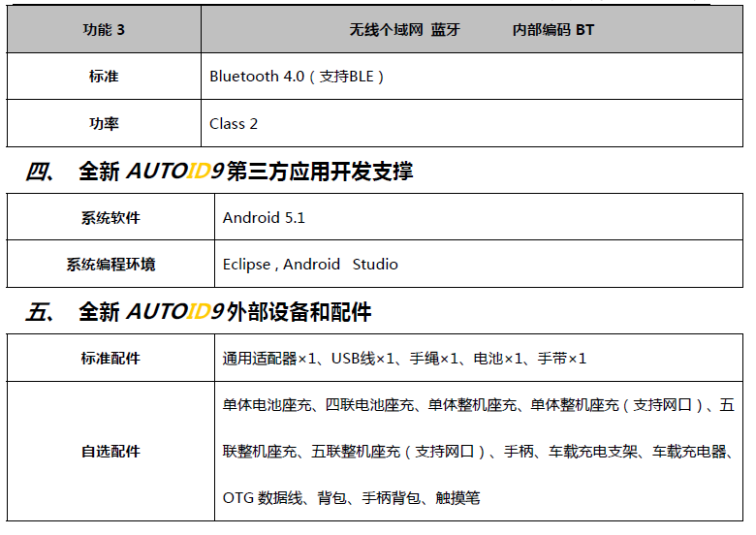Click the 'OTG 数据线、背包、手柄背包、触摸笔' line
The width and height of the screenshot is (756, 535).
(x=351, y=498)
